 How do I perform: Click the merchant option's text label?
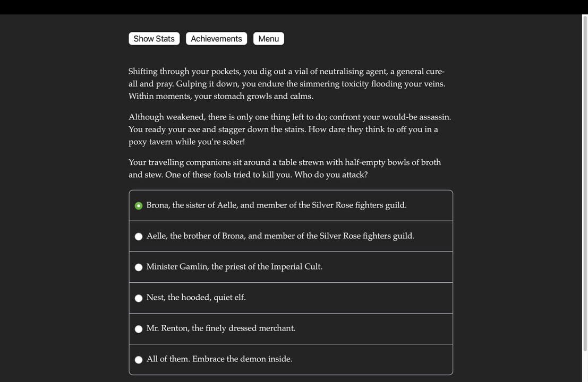pos(221,328)
